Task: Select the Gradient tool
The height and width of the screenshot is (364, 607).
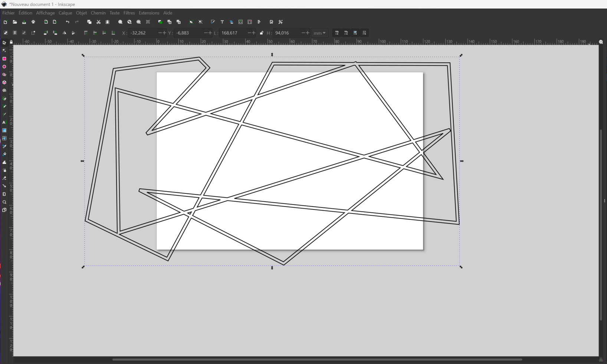Action: (4, 130)
